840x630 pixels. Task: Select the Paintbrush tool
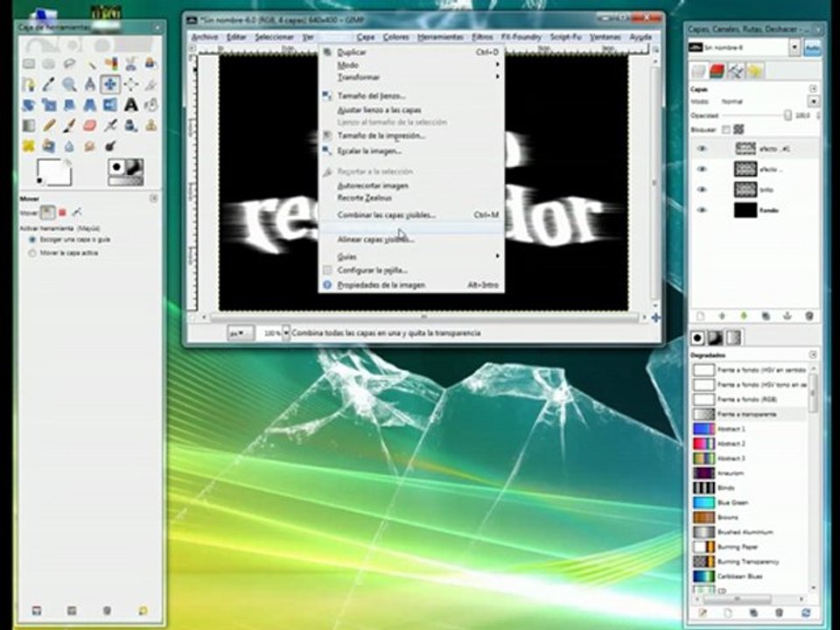(x=69, y=125)
